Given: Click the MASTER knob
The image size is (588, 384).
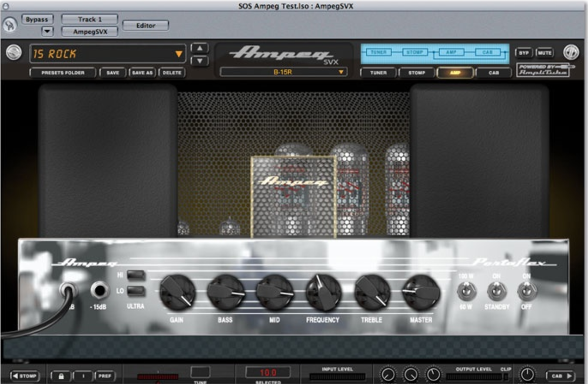Looking at the screenshot, I should click(421, 292).
